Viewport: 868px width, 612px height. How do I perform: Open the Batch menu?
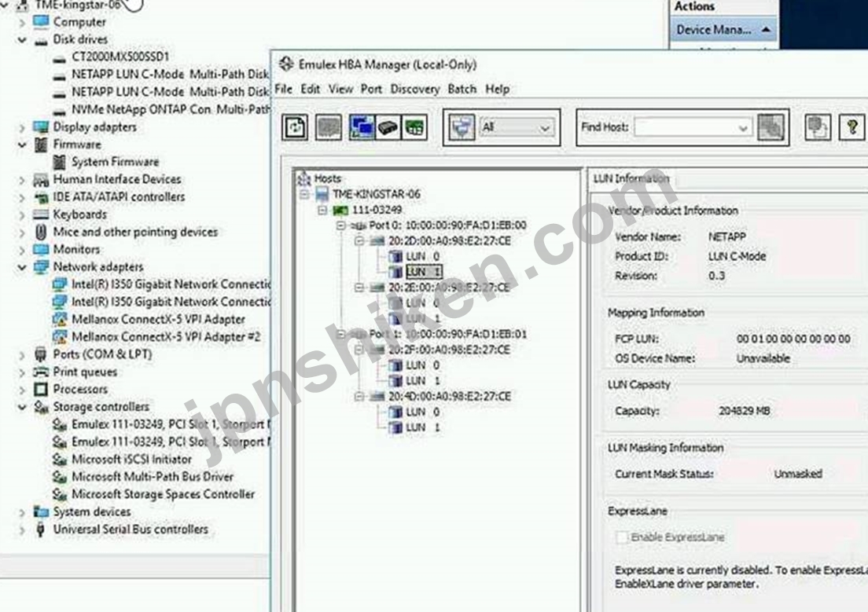(462, 89)
